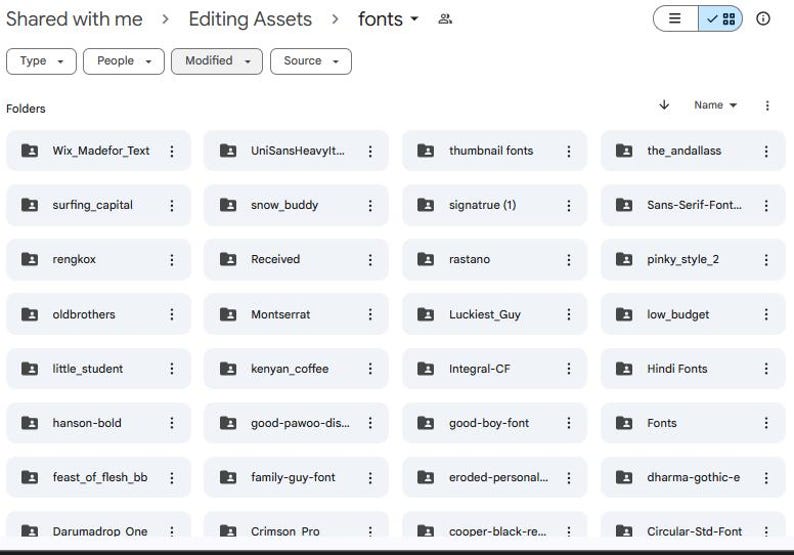
Task: Open more actions for Integral-CF folder
Action: click(569, 369)
